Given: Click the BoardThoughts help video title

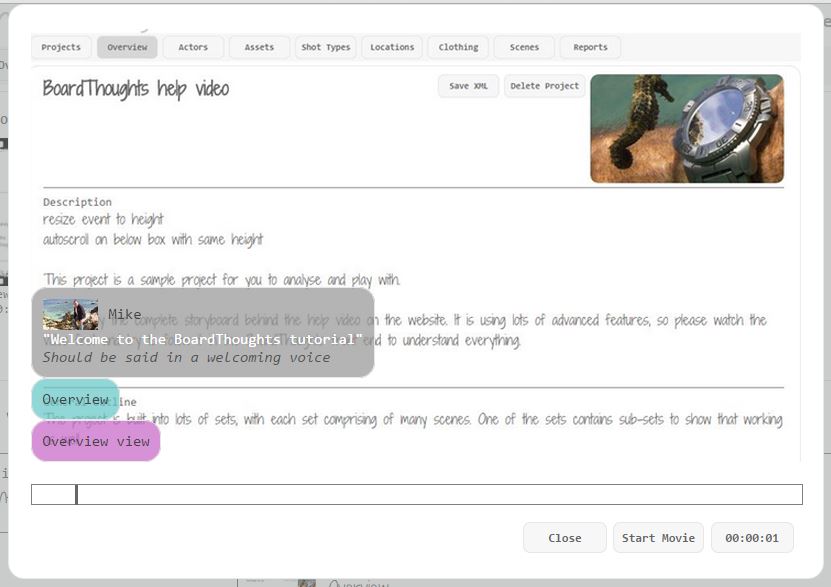Looking at the screenshot, I should [x=136, y=89].
